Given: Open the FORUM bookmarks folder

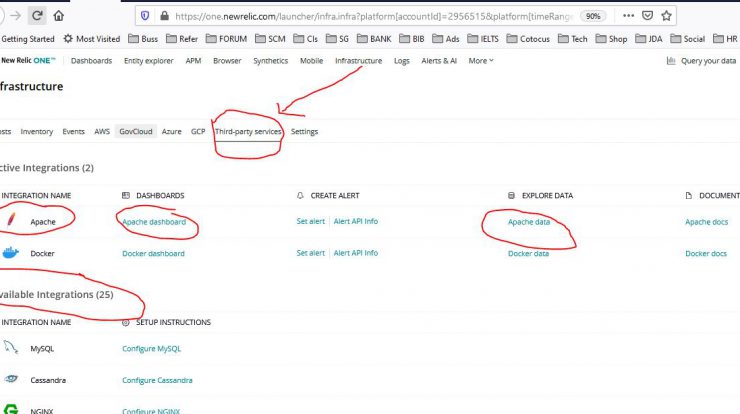Looking at the screenshot, I should (x=226, y=39).
